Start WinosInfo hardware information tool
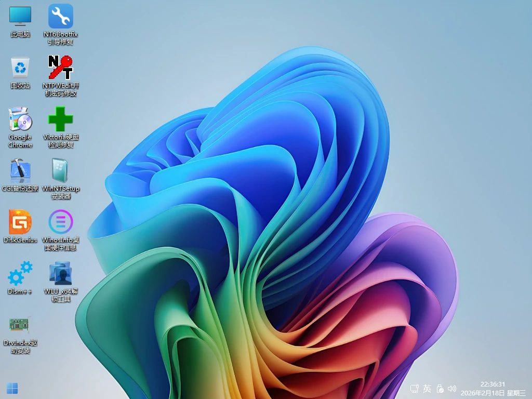The height and width of the screenshot is (399, 532). [x=61, y=223]
